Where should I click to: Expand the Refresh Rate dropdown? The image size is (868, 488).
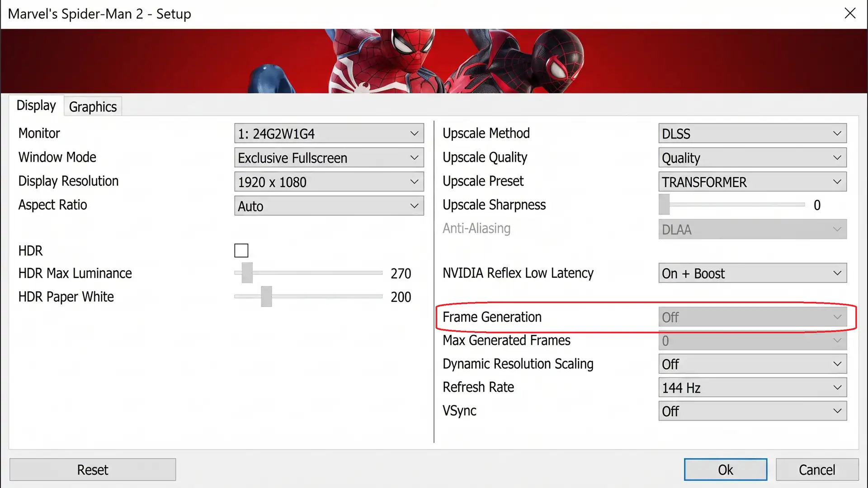pos(752,387)
